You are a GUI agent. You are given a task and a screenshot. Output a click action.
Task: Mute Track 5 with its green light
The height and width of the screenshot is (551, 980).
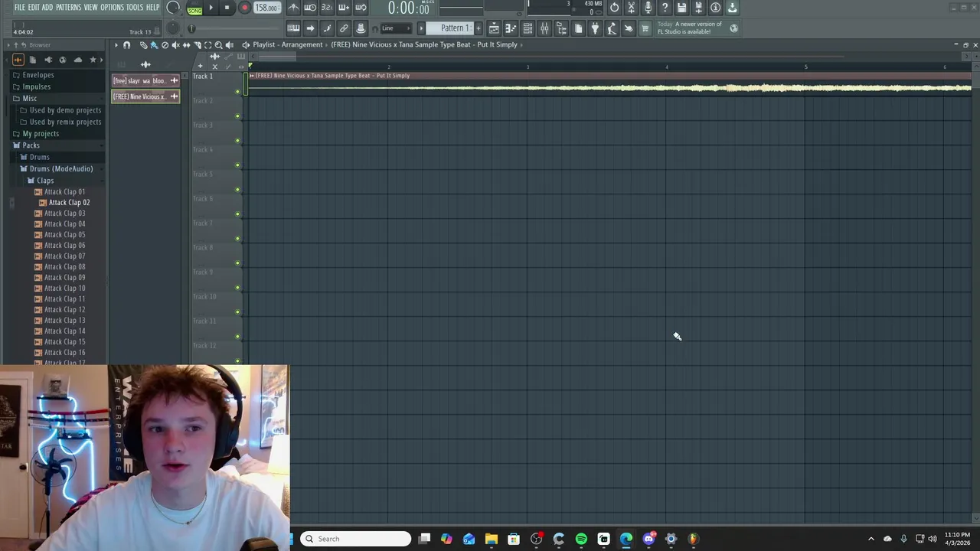[237, 190]
